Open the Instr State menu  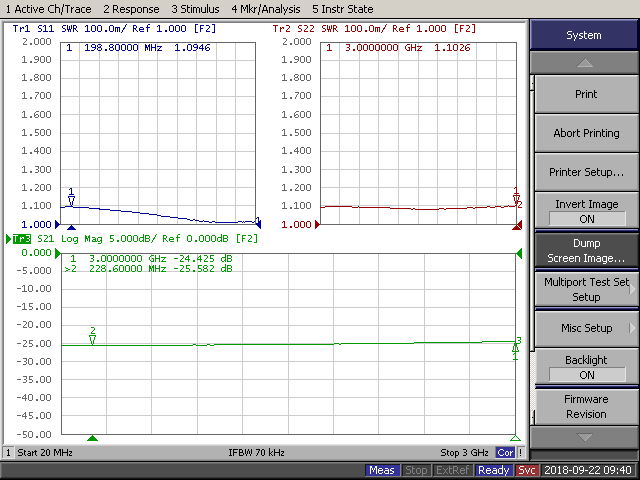(x=342, y=9)
